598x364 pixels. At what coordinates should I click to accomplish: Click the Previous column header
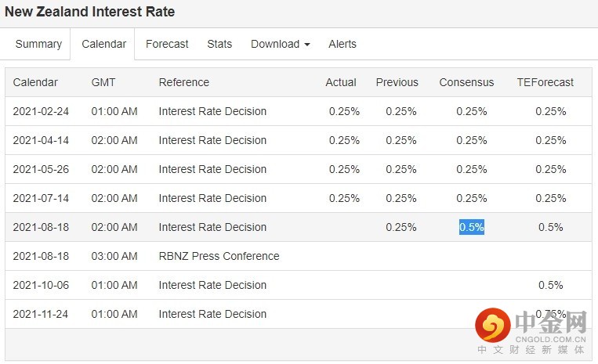click(397, 82)
